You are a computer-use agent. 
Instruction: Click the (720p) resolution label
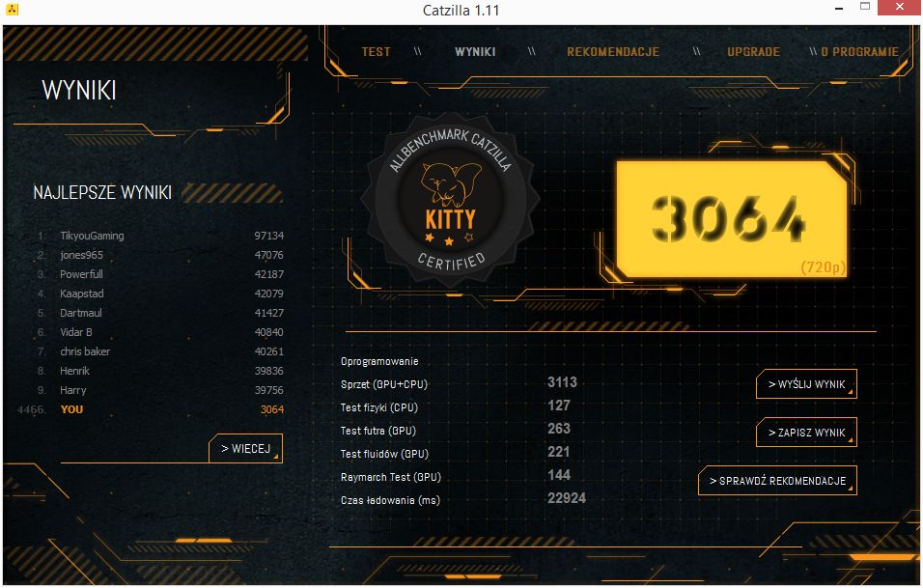[823, 267]
